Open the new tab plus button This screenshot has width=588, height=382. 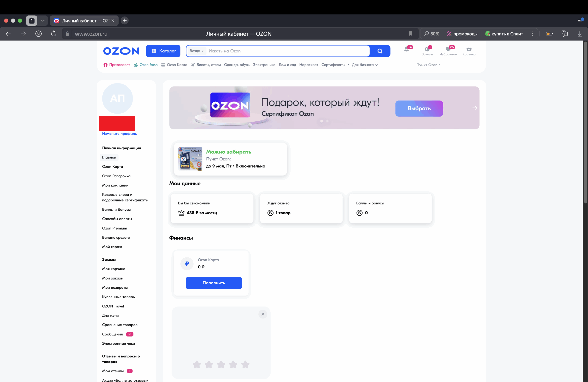(125, 20)
